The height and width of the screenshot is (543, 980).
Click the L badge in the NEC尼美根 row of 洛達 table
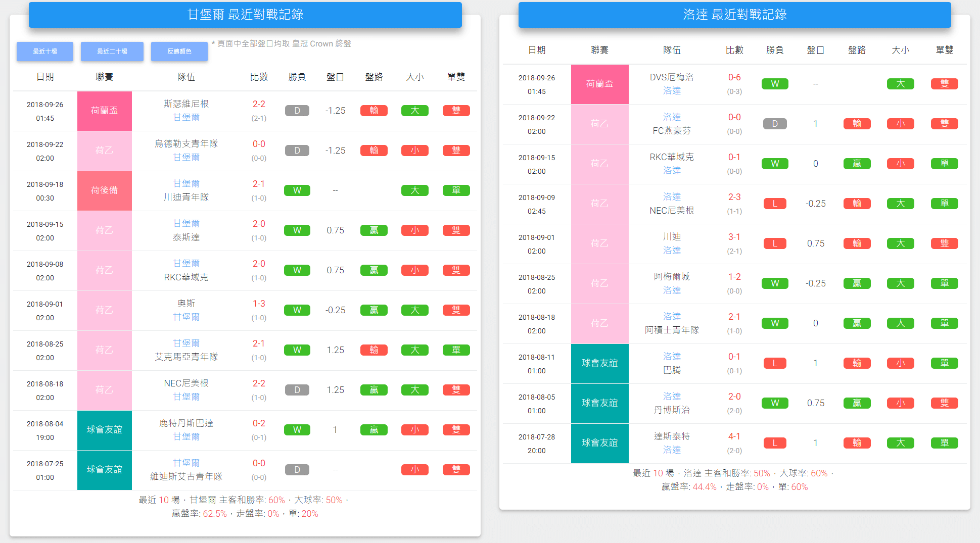coord(775,203)
